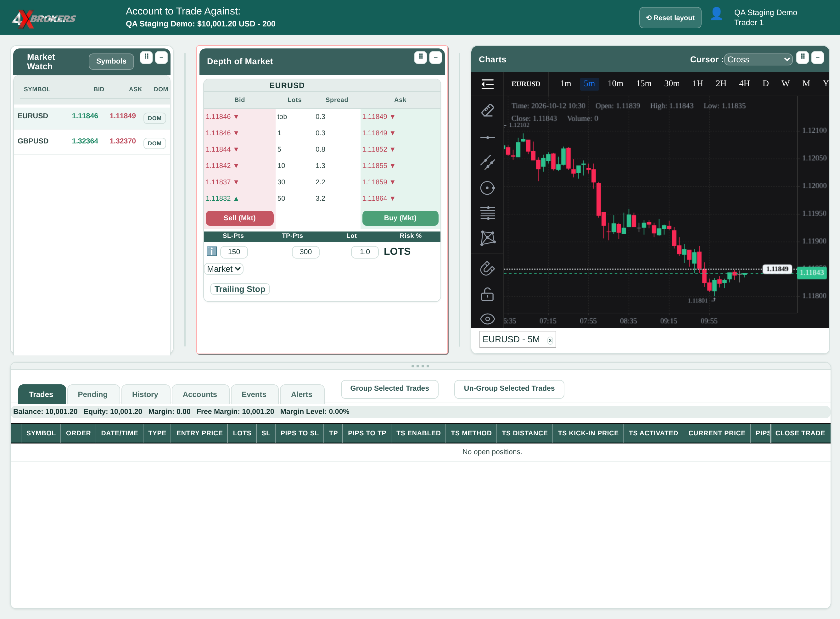Viewport: 840px width, 619px height.
Task: Switch chart to 4H timeframe
Action: (744, 84)
